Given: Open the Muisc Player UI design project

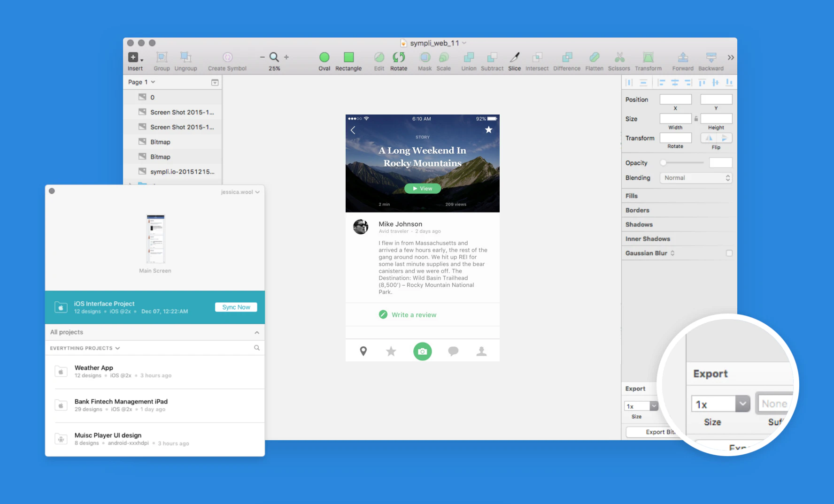Looking at the screenshot, I should (x=155, y=439).
